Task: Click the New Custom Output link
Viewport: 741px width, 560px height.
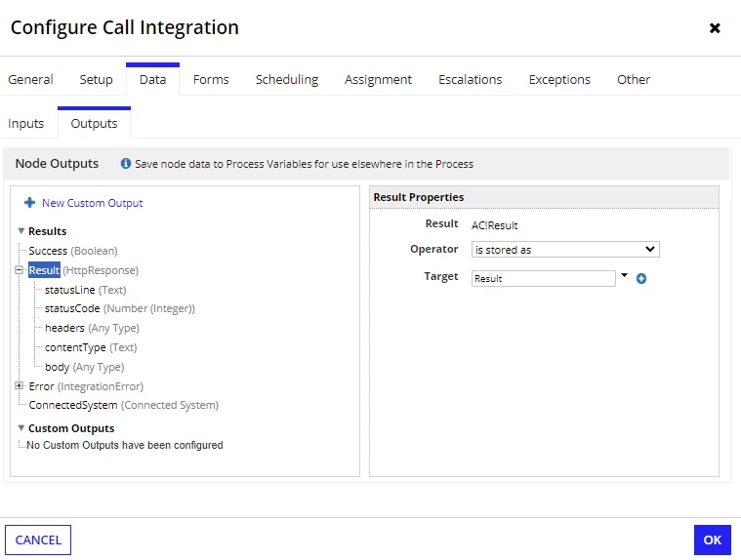Action: pos(92,203)
